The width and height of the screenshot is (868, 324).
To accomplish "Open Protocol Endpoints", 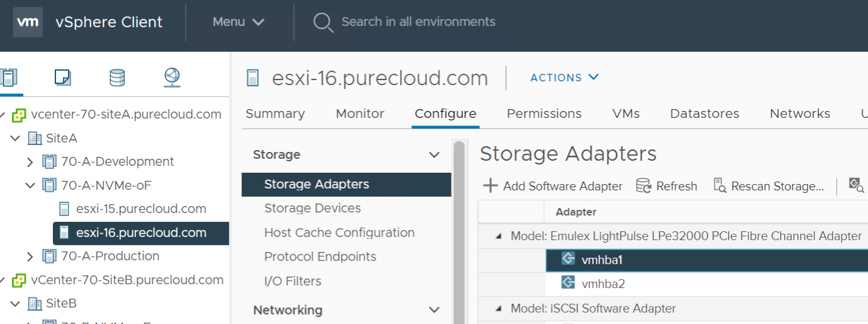I will pos(320,257).
